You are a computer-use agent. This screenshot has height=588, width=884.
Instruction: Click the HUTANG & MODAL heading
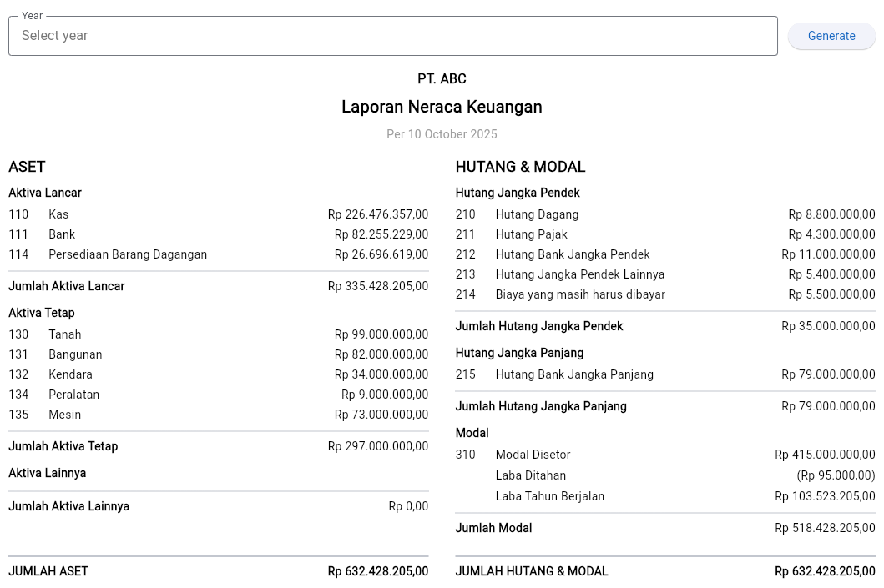(520, 167)
